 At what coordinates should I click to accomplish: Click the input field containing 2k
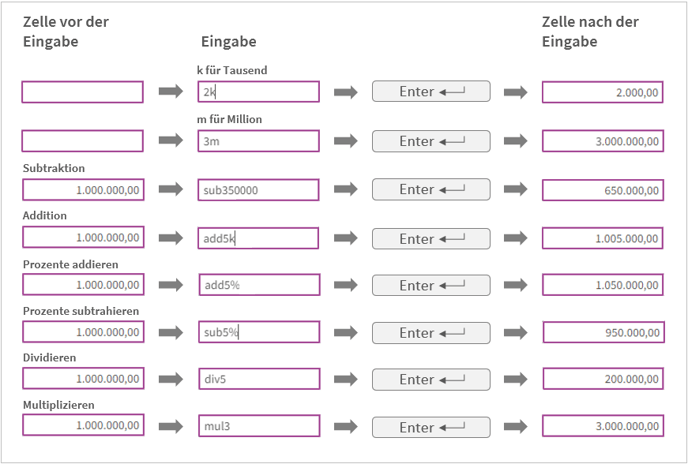tap(258, 92)
